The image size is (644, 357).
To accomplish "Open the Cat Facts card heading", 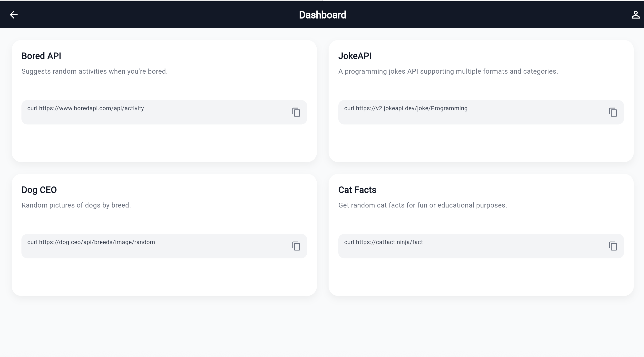I will tap(357, 190).
